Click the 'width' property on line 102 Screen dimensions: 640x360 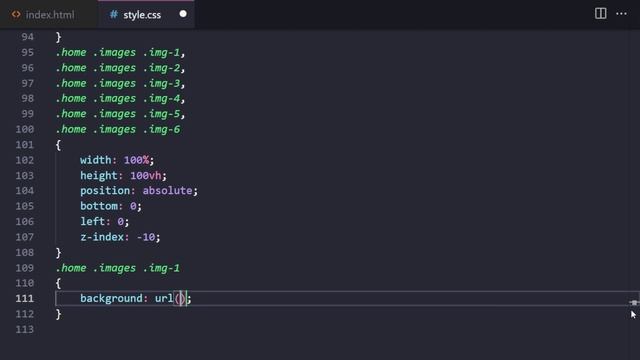(x=96, y=160)
